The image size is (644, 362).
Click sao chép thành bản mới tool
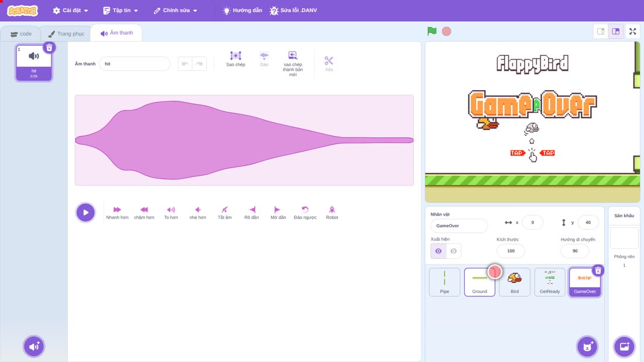click(x=292, y=64)
